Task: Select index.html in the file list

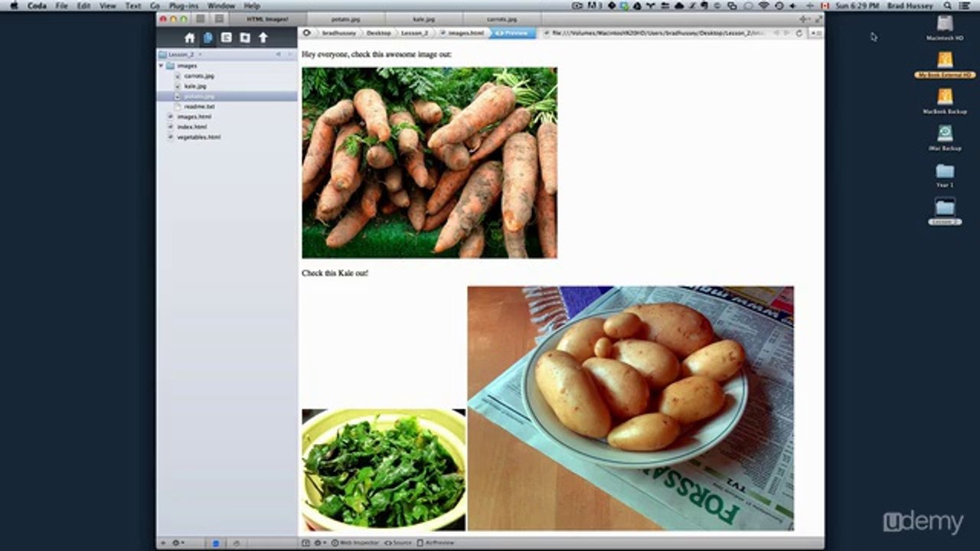Action: pyautogui.click(x=191, y=126)
